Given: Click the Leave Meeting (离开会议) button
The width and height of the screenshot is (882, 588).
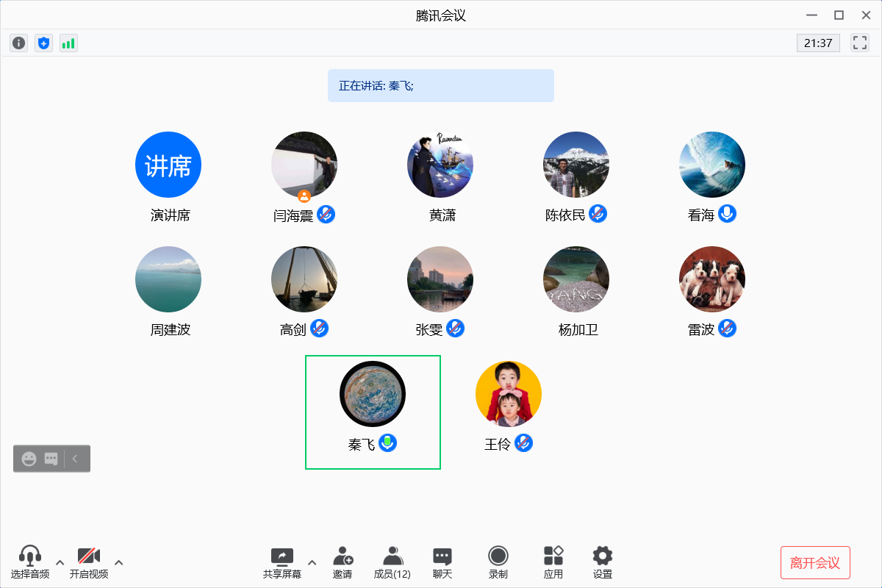Looking at the screenshot, I should (814, 563).
